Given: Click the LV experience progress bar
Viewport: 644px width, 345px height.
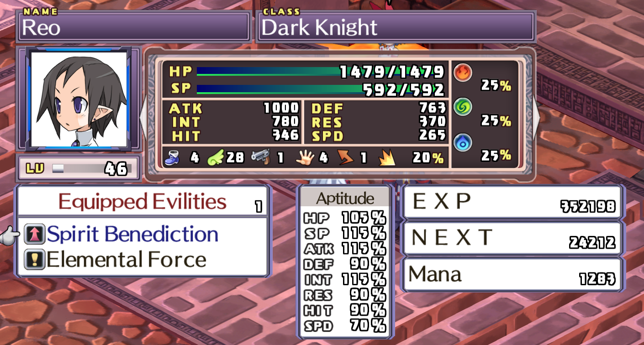Looking at the screenshot, I should 91,169.
